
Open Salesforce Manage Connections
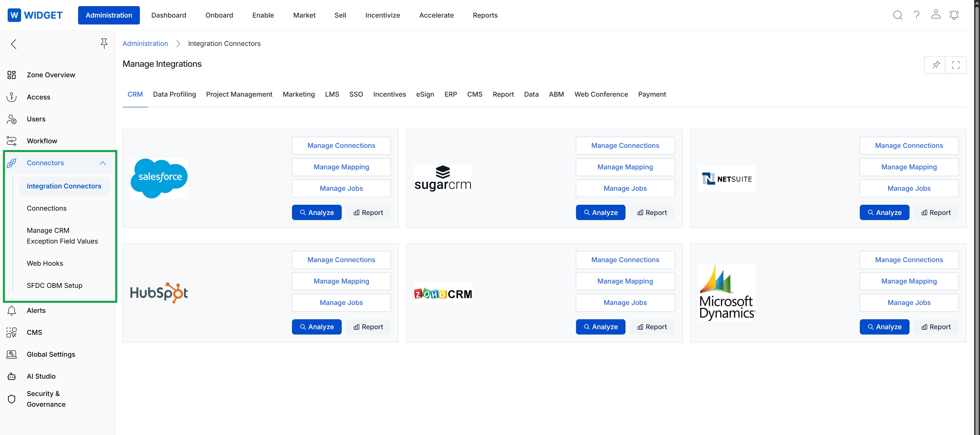(341, 146)
